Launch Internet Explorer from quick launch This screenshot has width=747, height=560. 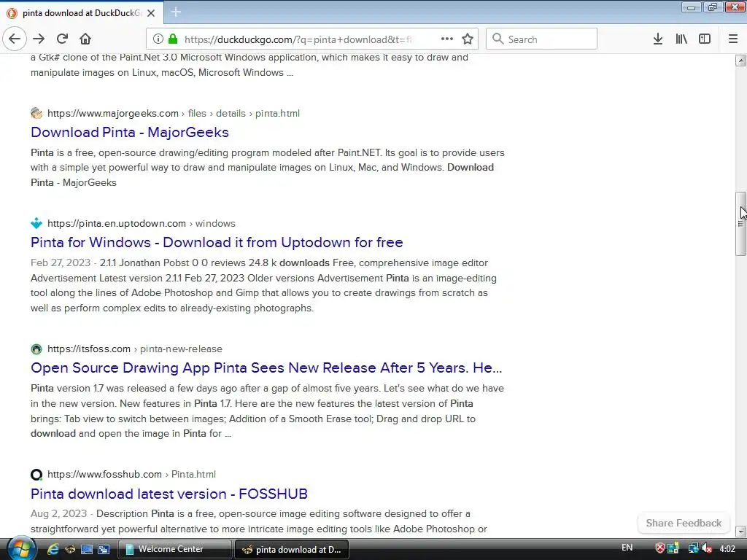pyautogui.click(x=53, y=549)
